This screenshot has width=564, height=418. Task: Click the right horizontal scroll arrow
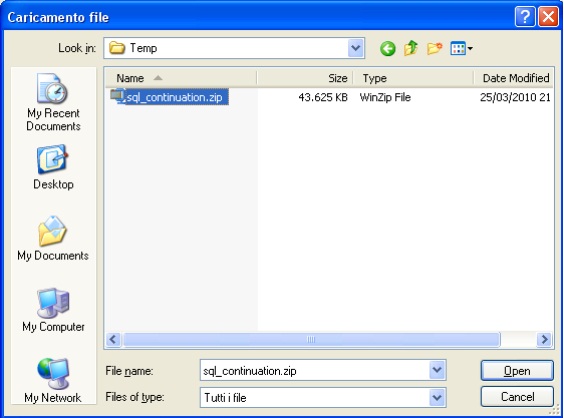pos(544,339)
